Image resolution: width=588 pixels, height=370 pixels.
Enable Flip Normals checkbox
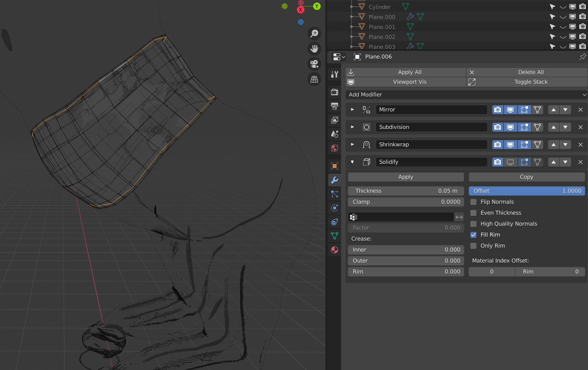473,202
